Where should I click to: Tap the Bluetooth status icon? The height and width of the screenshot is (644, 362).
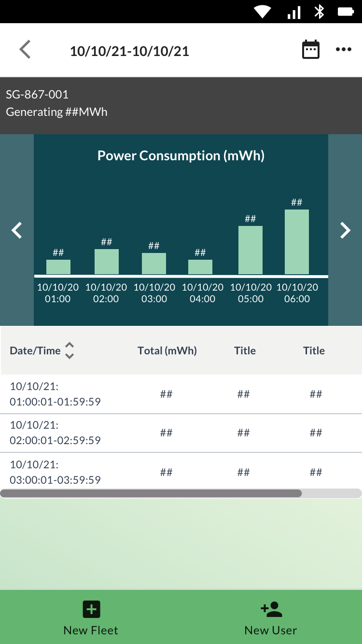pyautogui.click(x=319, y=12)
